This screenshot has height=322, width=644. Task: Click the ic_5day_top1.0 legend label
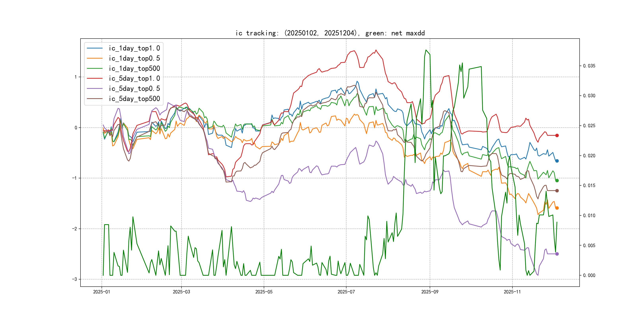click(x=134, y=79)
